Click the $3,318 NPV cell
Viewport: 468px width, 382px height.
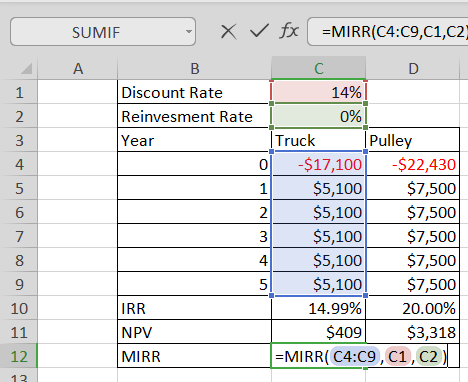[x=413, y=332]
